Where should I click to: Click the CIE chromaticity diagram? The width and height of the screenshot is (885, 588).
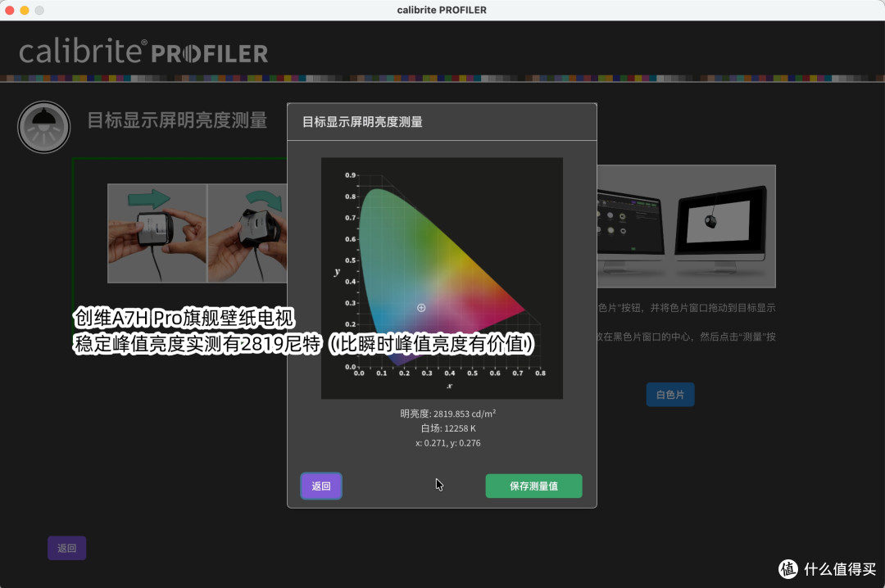coord(442,278)
